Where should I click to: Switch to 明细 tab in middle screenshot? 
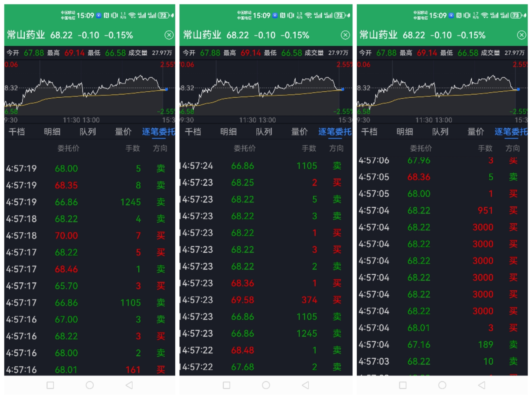[228, 132]
